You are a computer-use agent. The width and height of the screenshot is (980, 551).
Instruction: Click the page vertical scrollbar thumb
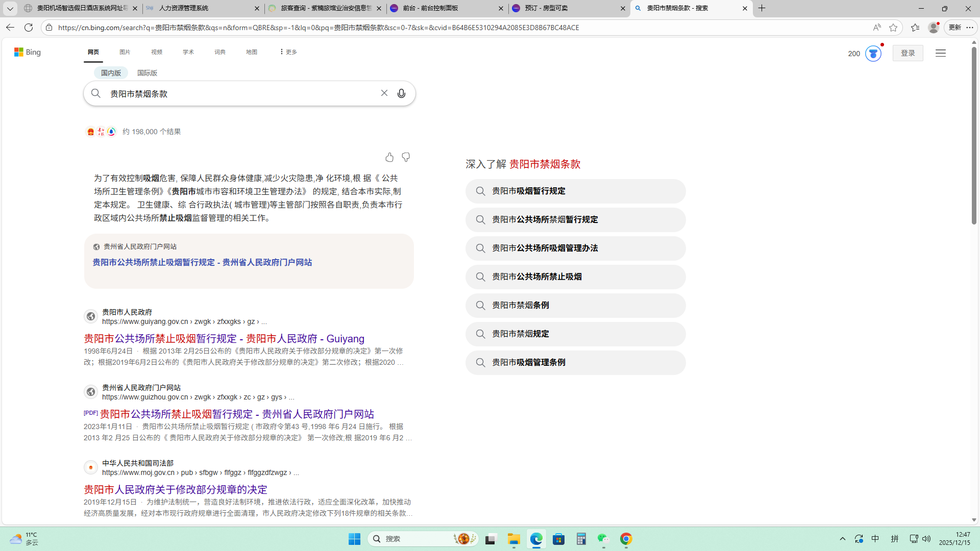coord(974,135)
